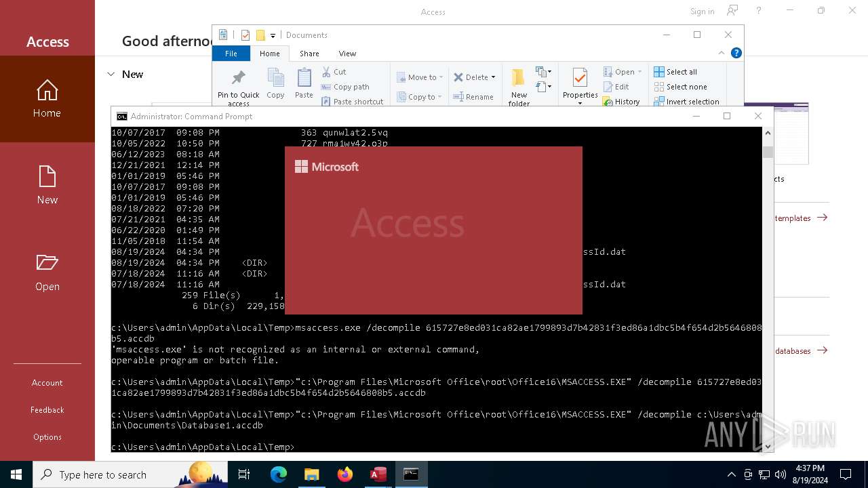Viewport: 868px width, 488px height.
Task: Click Paste shortcut in Explorer ribbon
Action: (352, 102)
